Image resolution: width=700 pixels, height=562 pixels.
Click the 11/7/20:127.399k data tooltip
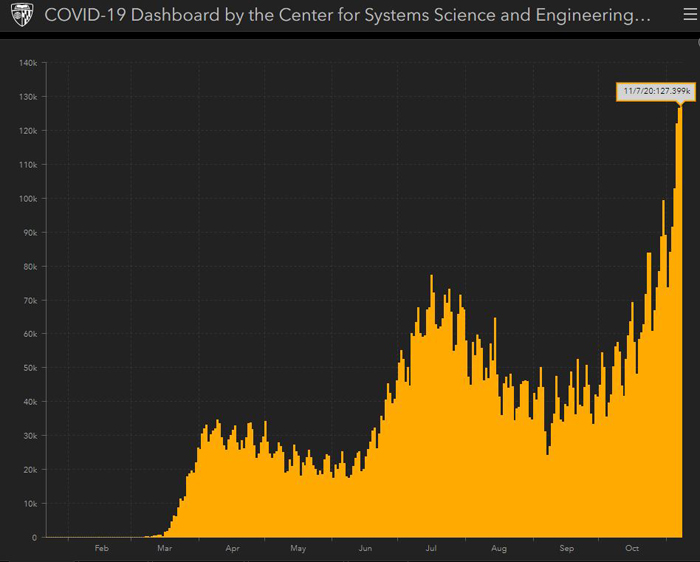[656, 92]
